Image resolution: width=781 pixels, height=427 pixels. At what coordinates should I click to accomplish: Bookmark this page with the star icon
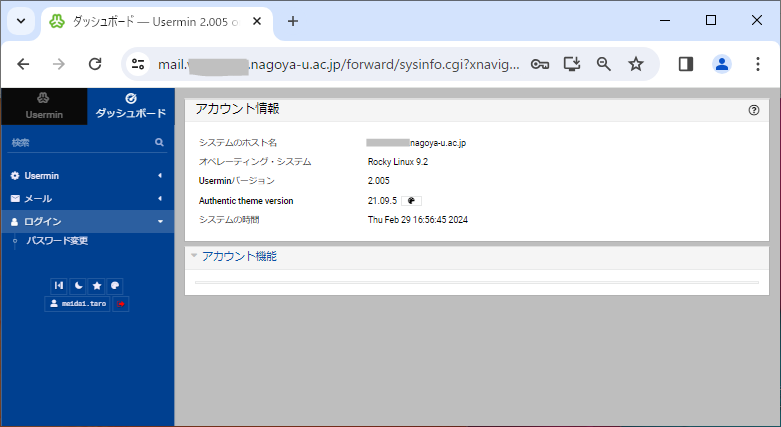click(636, 64)
